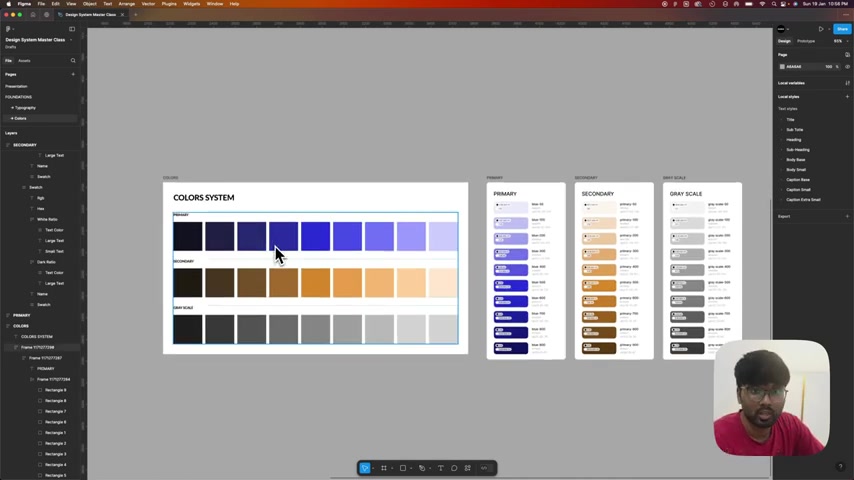Toggle page background color visibility eye
This screenshot has width=854, height=480.
pyautogui.click(x=847, y=66)
